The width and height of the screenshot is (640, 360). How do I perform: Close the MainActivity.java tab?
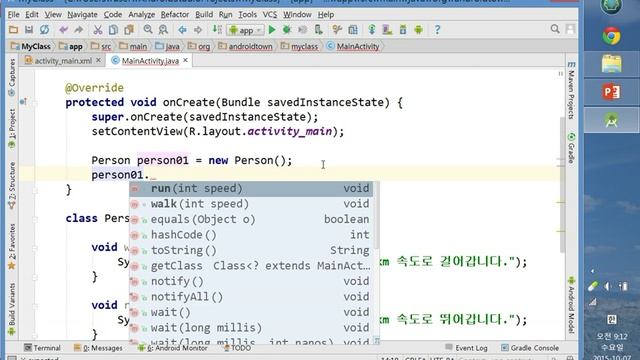coord(185,60)
